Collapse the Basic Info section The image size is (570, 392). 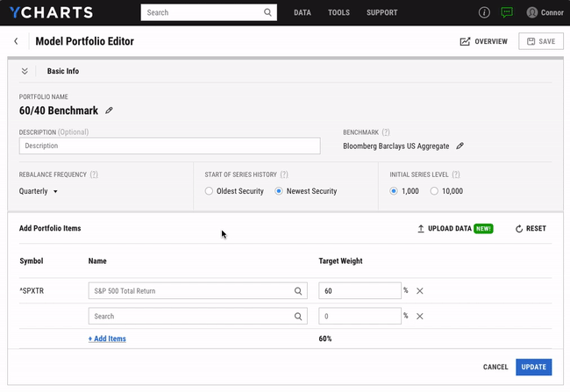(x=25, y=71)
